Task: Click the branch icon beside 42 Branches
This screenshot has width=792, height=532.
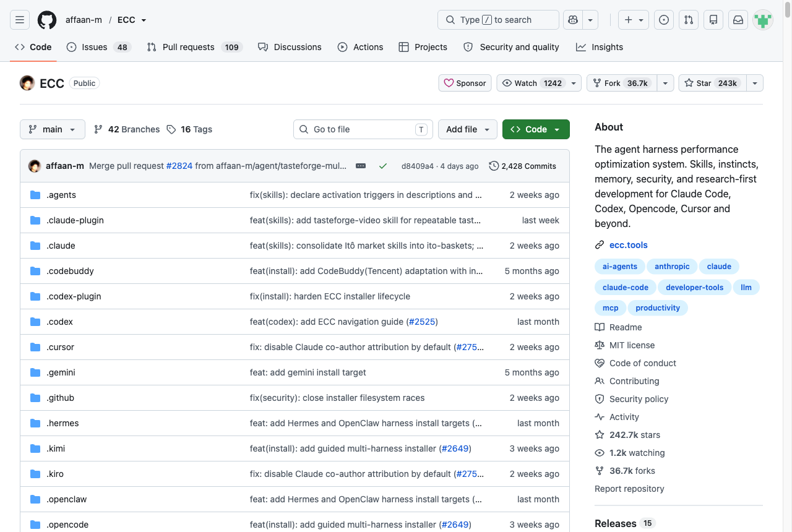Action: [98, 129]
